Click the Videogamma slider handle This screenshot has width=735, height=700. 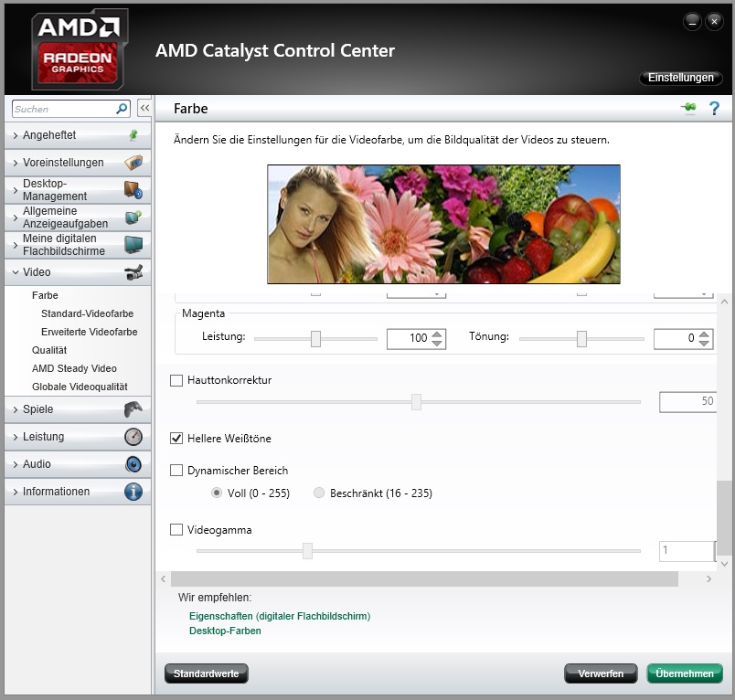click(307, 551)
